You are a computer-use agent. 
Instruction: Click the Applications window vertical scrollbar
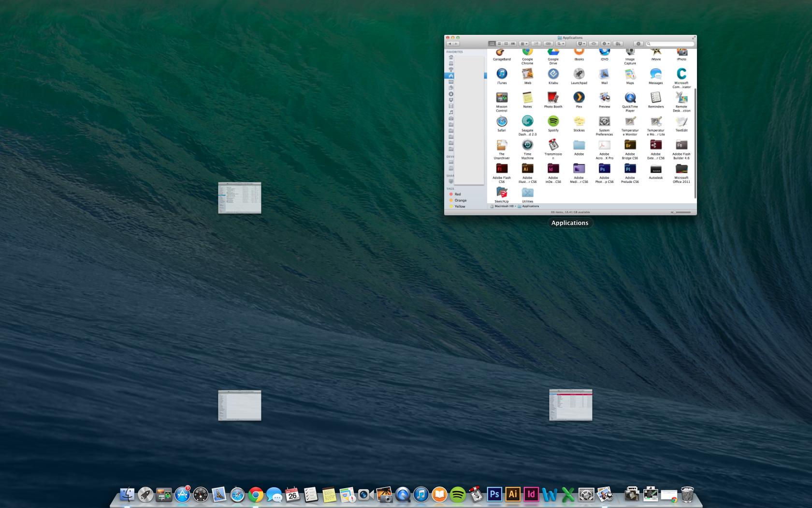pos(695,143)
